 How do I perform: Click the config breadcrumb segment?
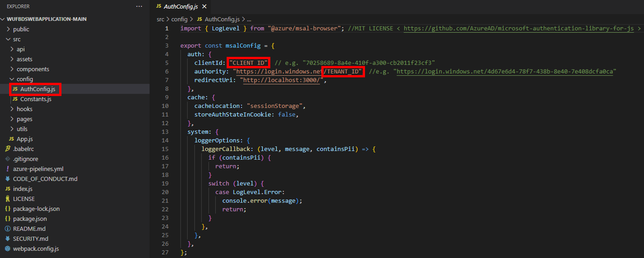[x=179, y=20]
